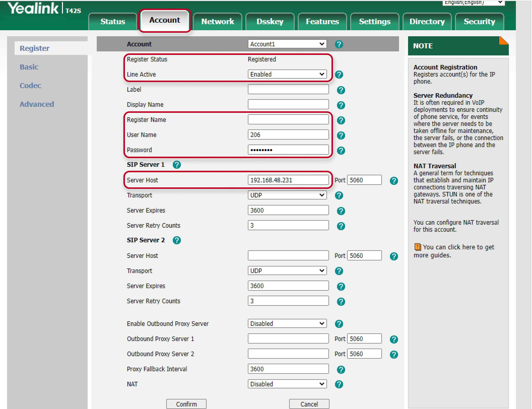Click the help icon next to NAT

(x=339, y=384)
